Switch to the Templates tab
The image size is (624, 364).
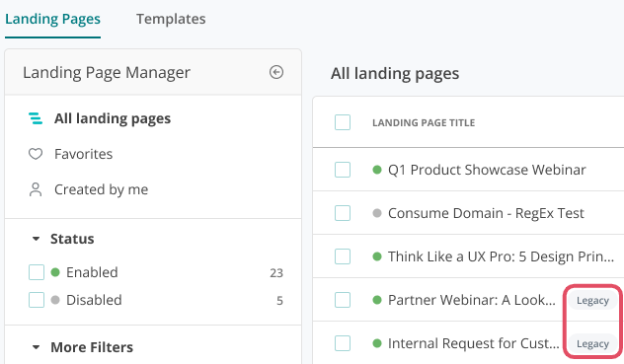tap(171, 19)
